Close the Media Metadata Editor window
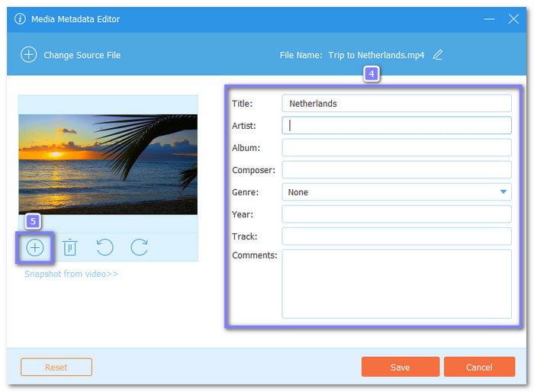 pyautogui.click(x=513, y=19)
